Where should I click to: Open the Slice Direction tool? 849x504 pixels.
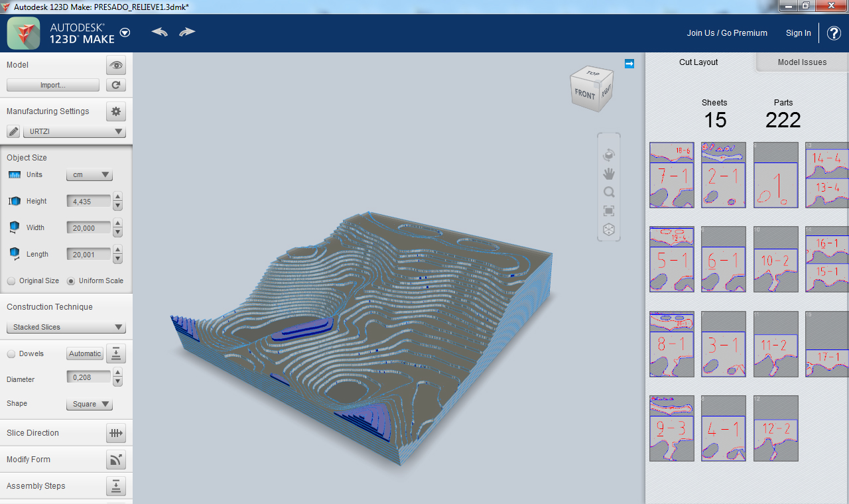point(116,433)
